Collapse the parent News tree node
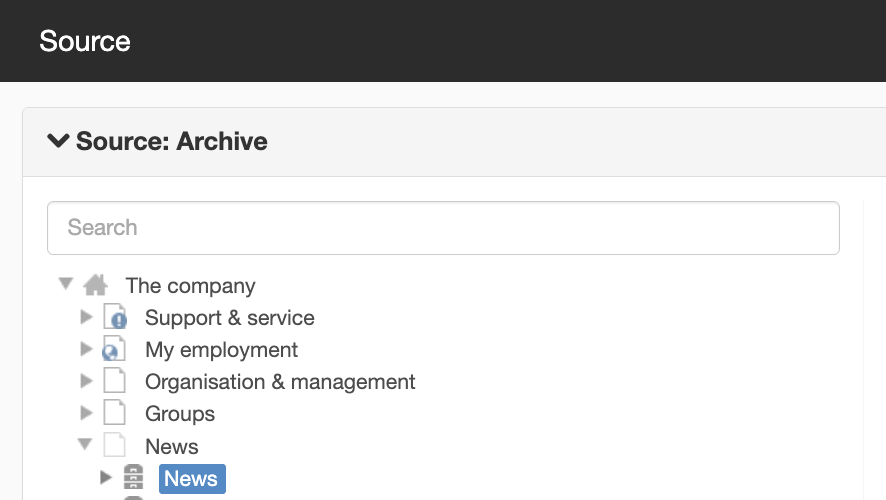 pos(85,444)
